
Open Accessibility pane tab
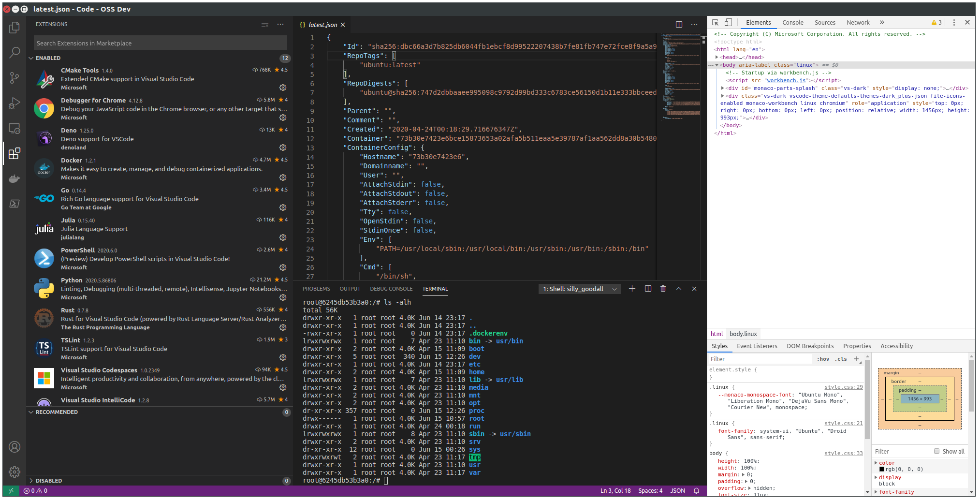(x=897, y=346)
